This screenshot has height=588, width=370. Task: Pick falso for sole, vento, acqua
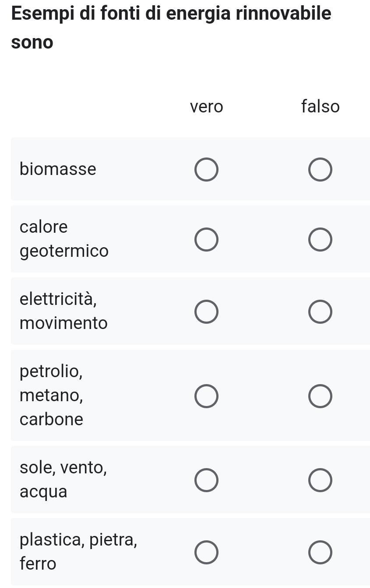coord(320,480)
